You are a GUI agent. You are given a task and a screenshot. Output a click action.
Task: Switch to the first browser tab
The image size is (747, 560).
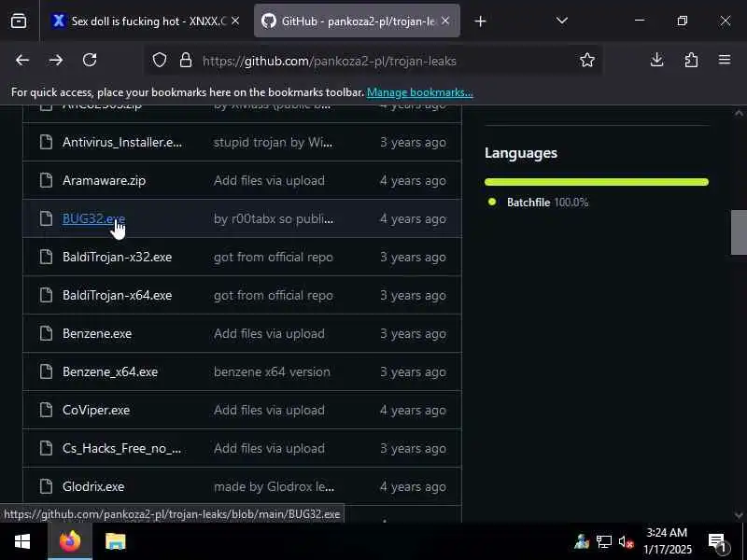[147, 21]
